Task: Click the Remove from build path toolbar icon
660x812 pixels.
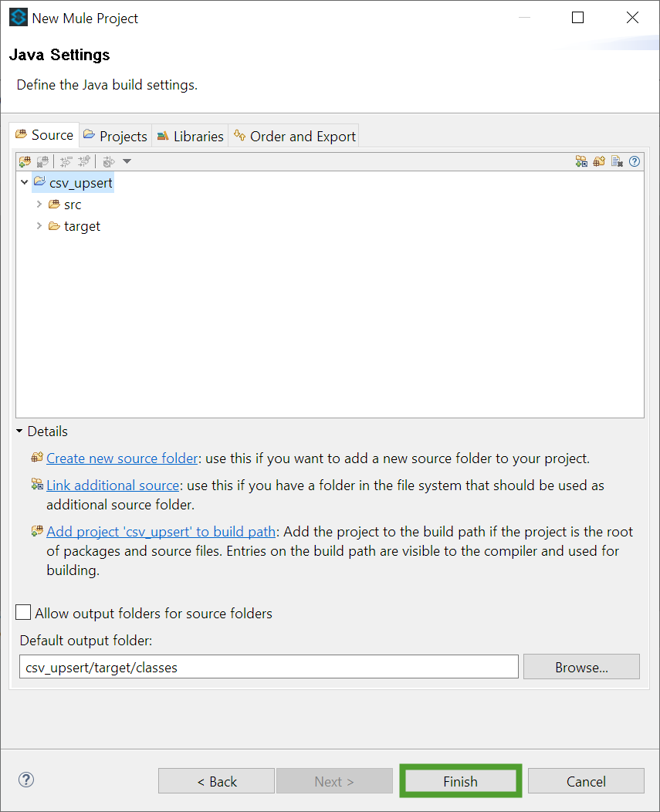Action: pyautogui.click(x=42, y=161)
